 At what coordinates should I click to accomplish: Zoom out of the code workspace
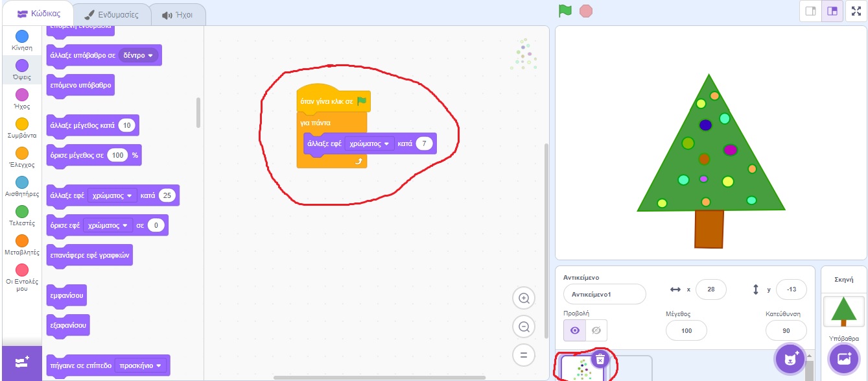coord(524,326)
